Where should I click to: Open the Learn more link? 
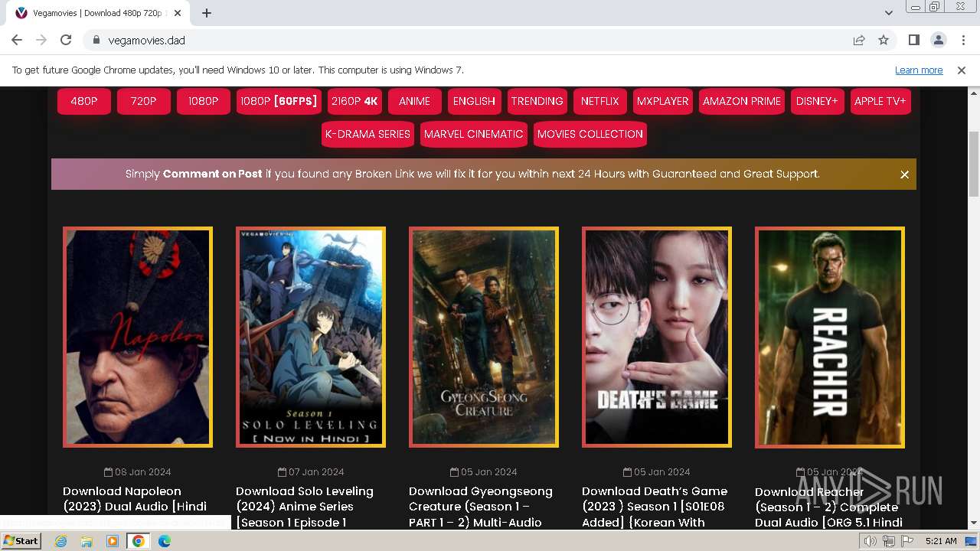point(919,70)
